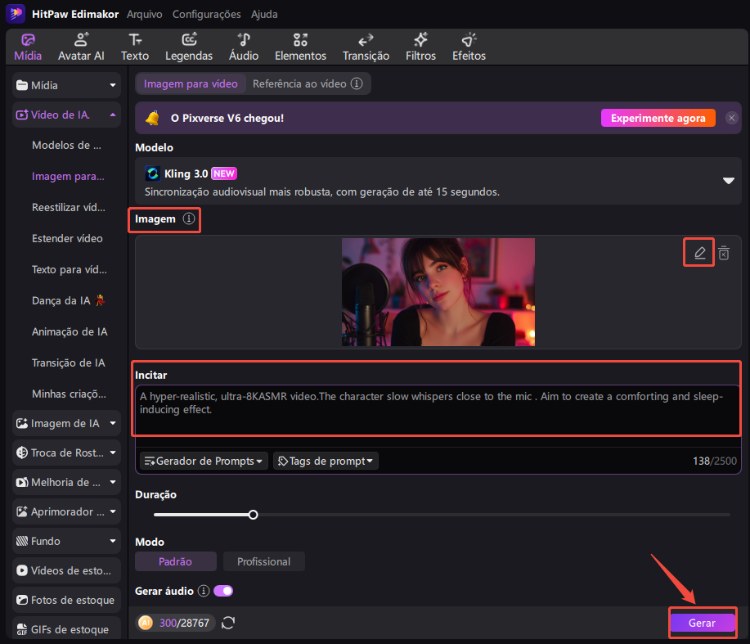Open Dança da IA sidebar item
This screenshot has height=644, width=750.
click(67, 300)
